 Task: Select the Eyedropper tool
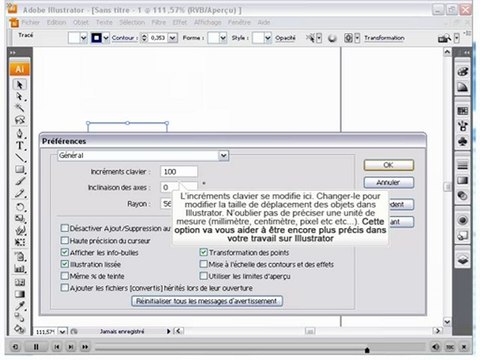[x=20, y=306]
